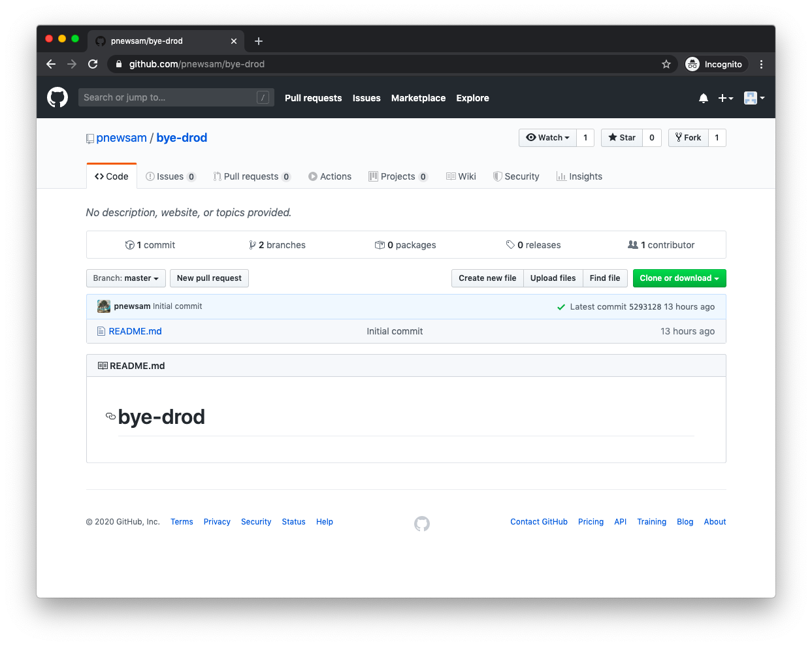Open the notifications bell
Viewport: 812px width, 646px height.
coord(704,98)
